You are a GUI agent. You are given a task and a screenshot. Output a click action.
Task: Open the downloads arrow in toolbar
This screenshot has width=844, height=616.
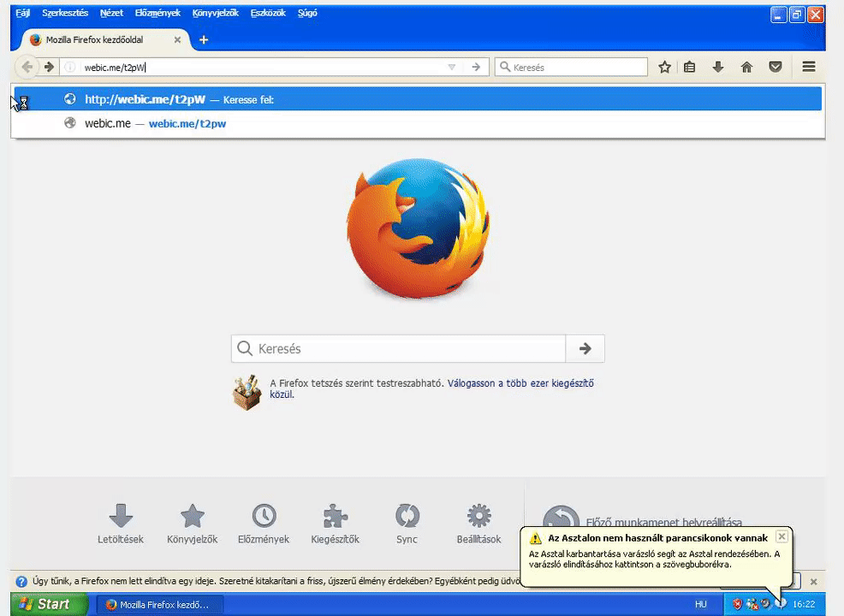coord(718,68)
